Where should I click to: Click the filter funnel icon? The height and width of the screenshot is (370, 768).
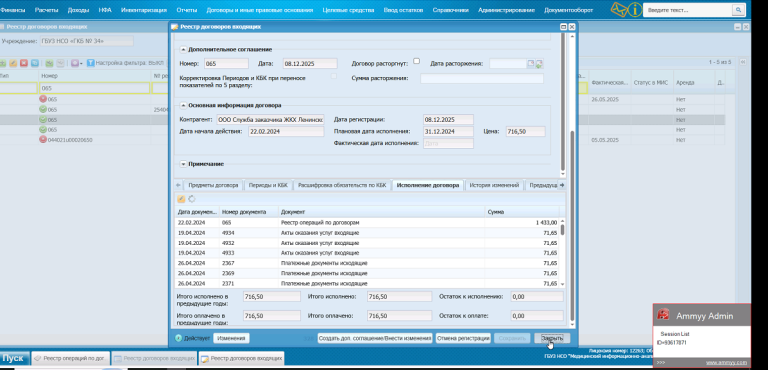pos(90,63)
